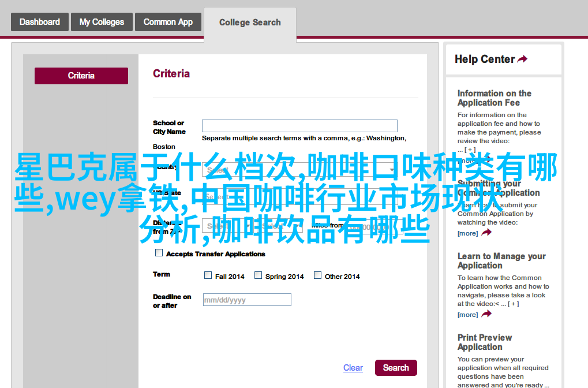Focus the School or City Name field
Screen dimensions: 588x388
pos(299,126)
